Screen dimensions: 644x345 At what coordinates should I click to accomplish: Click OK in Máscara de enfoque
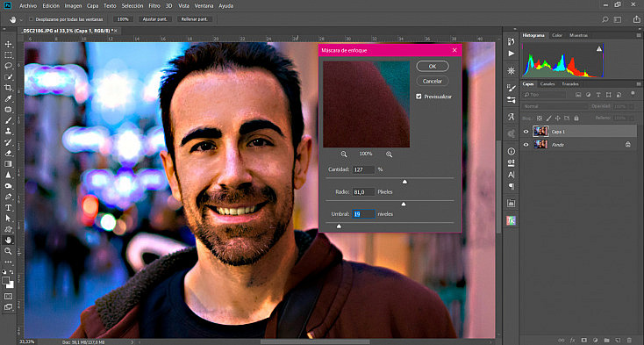pyautogui.click(x=433, y=67)
